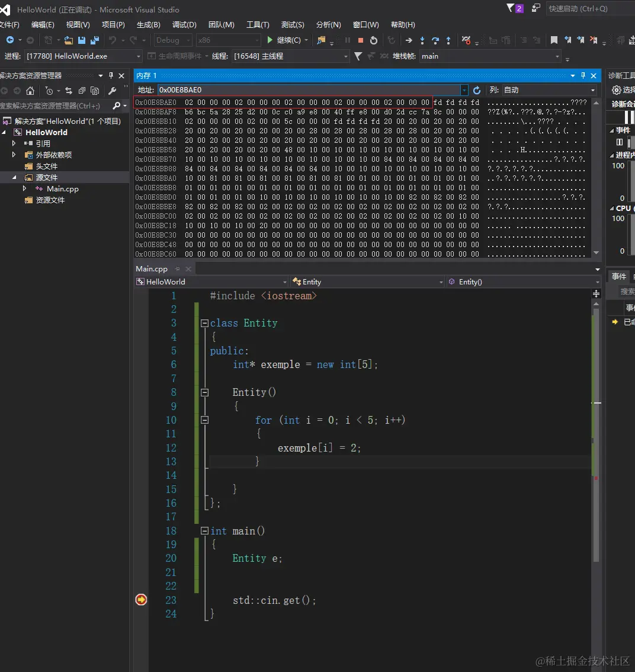Restart debugging with the circular arrow icon

(x=374, y=40)
